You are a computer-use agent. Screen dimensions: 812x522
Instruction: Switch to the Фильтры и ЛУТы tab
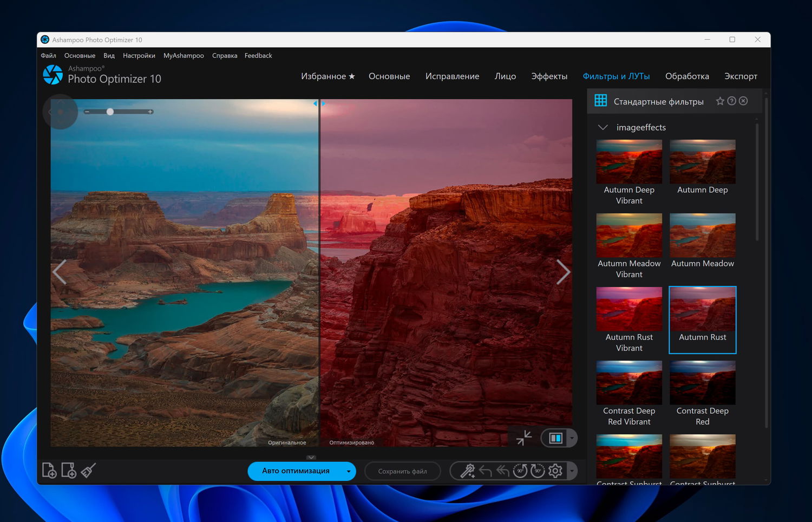pos(616,76)
